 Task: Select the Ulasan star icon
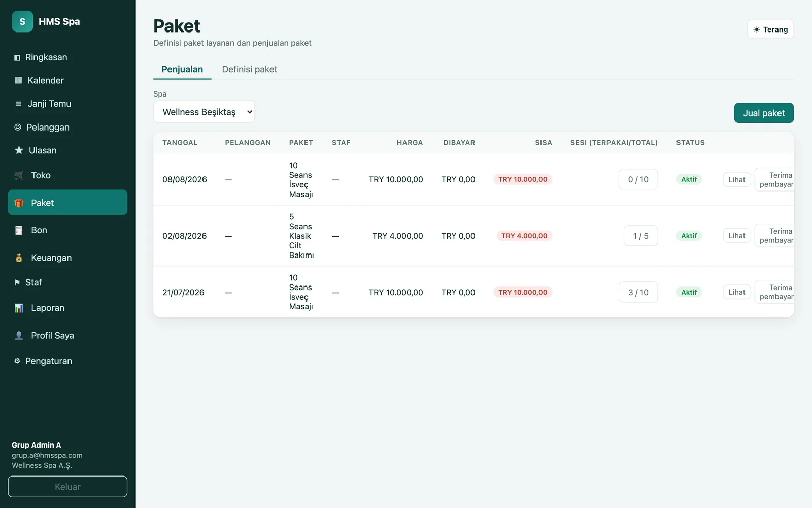(x=19, y=150)
